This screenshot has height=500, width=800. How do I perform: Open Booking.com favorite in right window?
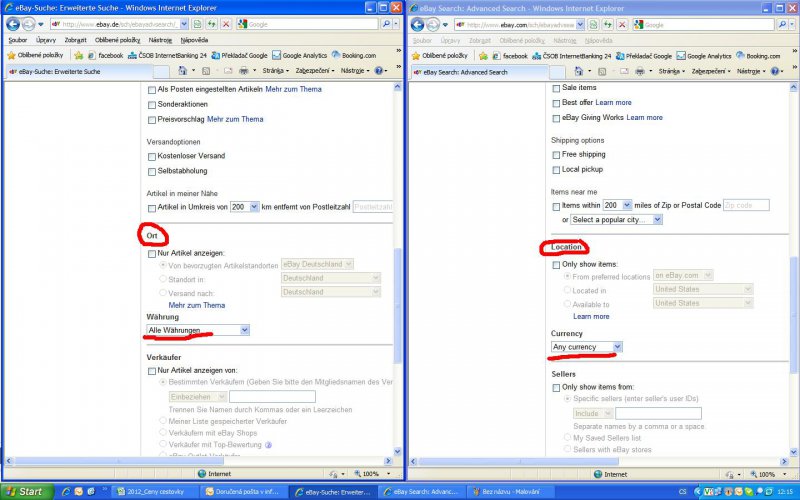pyautogui.click(x=758, y=56)
